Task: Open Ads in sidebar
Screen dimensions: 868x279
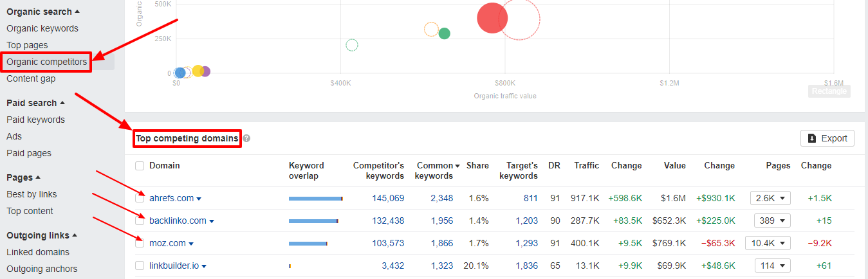Action: pyautogui.click(x=14, y=136)
